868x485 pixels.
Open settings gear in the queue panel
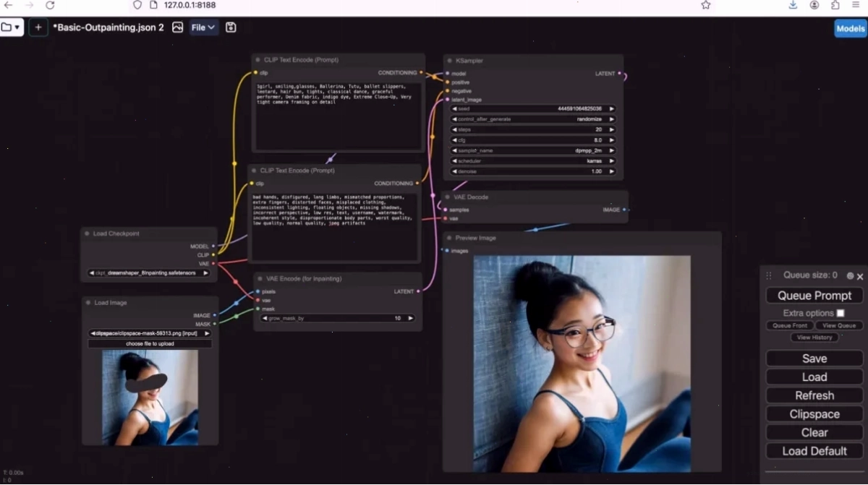(850, 275)
